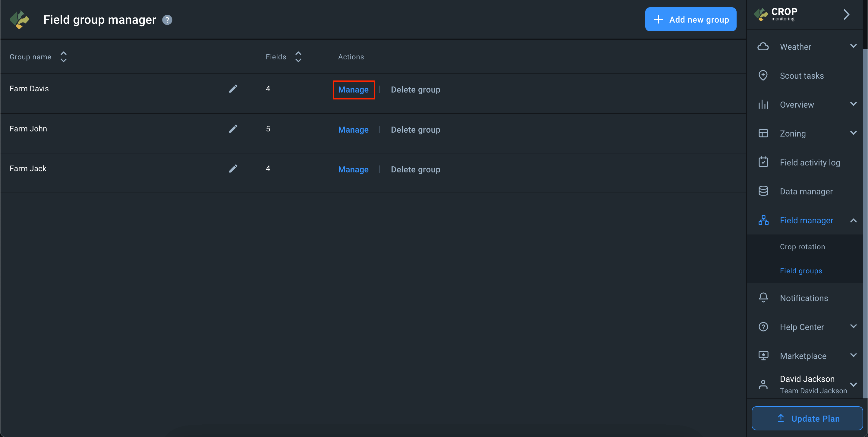The width and height of the screenshot is (868, 437).
Task: Expand the Zoning section
Action: 853,133
